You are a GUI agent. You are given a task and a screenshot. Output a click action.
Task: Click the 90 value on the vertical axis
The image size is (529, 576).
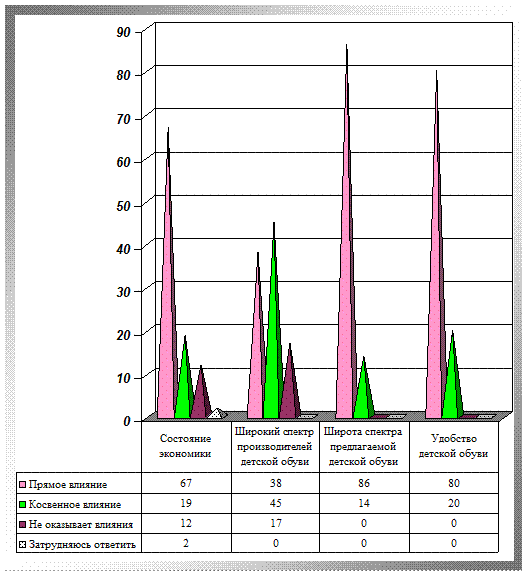pyautogui.click(x=124, y=32)
